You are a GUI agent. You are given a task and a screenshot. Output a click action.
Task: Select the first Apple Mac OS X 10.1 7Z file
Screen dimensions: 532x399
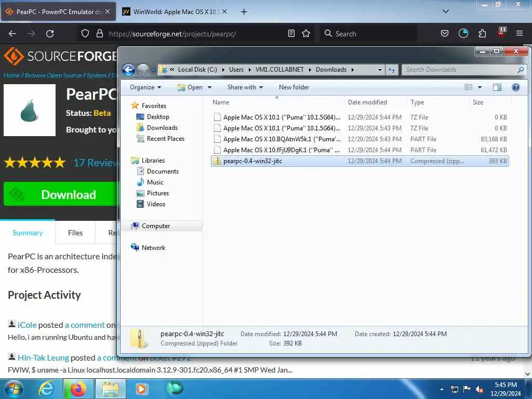tap(360, 117)
